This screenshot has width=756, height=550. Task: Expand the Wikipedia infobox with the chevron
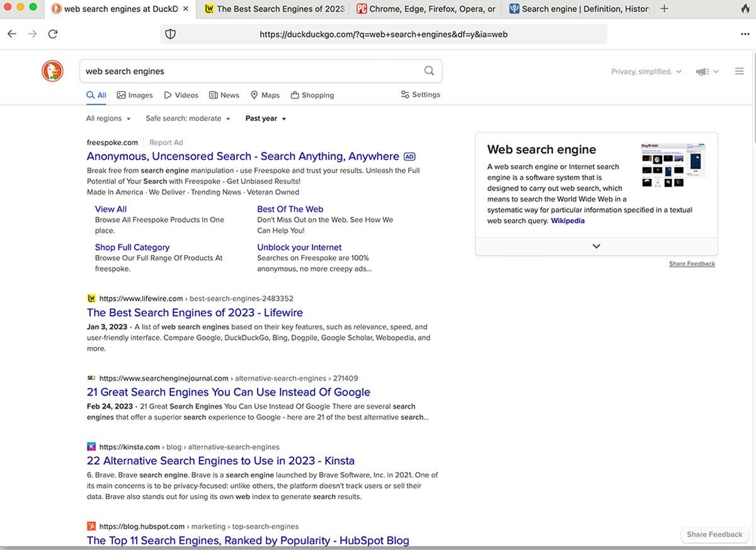(x=596, y=246)
